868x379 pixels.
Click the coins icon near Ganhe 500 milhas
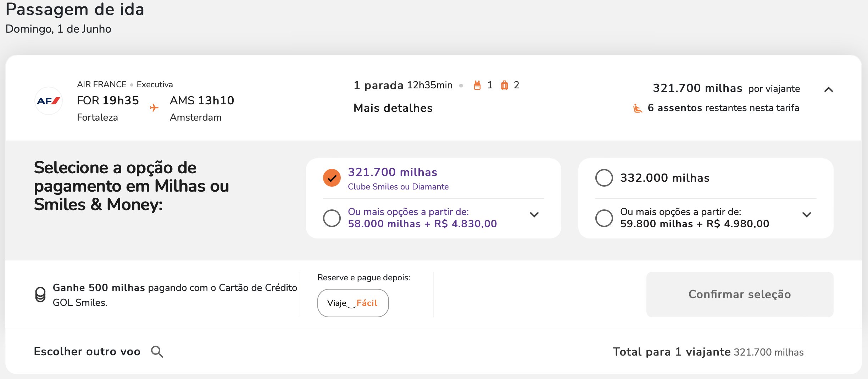pyautogui.click(x=40, y=295)
